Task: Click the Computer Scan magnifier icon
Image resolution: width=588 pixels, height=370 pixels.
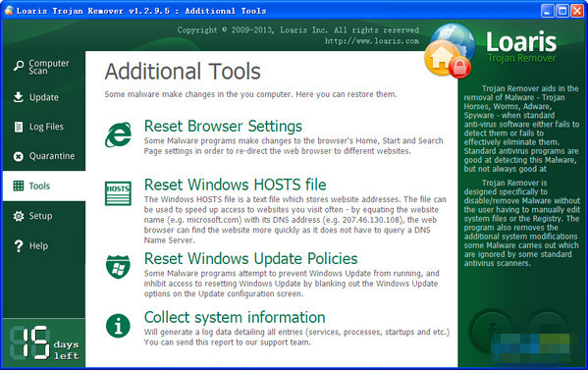Action: [19, 66]
